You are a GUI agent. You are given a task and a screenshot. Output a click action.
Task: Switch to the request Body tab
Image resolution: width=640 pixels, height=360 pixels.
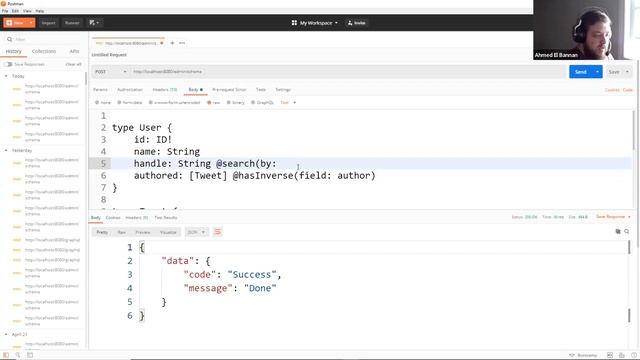[x=195, y=90]
